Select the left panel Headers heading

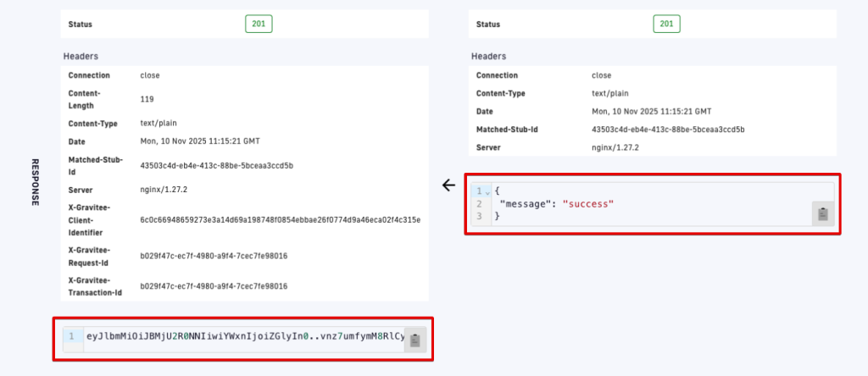[81, 56]
